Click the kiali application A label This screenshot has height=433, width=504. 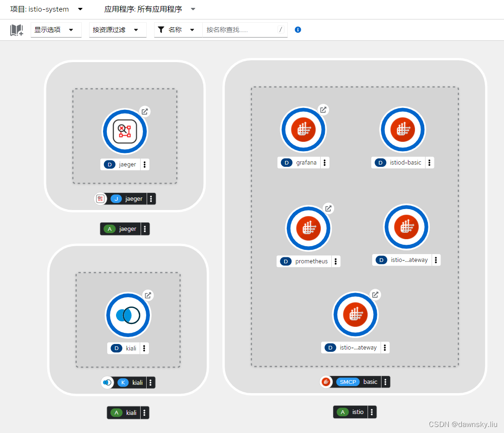click(x=124, y=413)
